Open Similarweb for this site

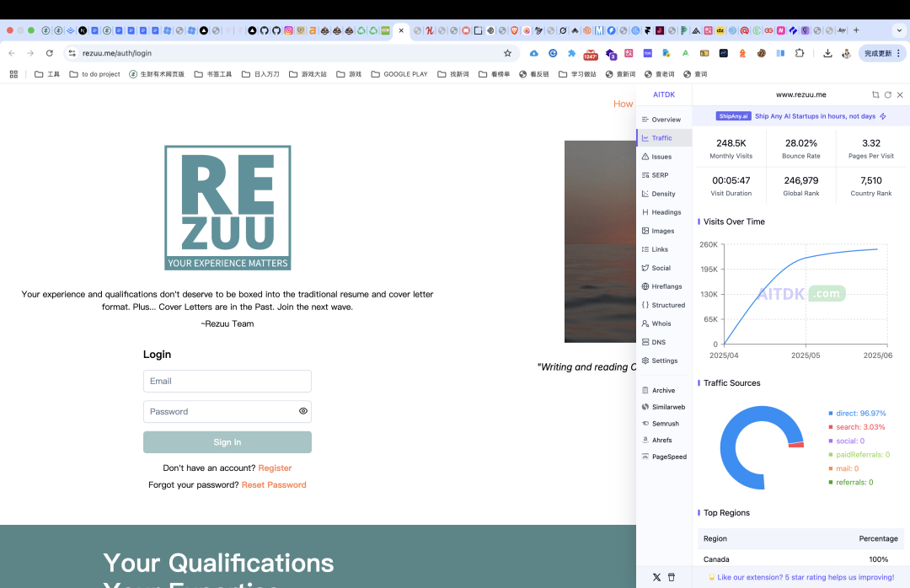(x=663, y=408)
